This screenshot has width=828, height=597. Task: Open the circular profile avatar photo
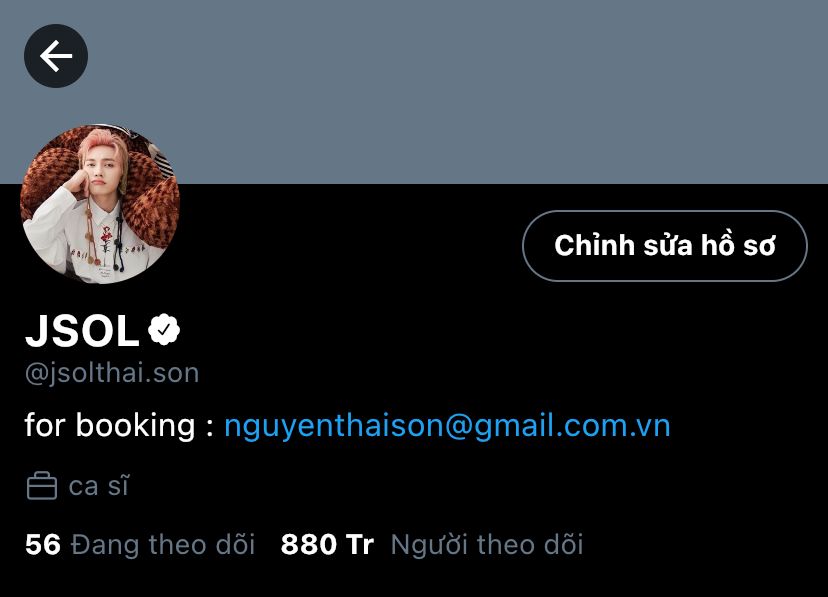[x=100, y=204]
